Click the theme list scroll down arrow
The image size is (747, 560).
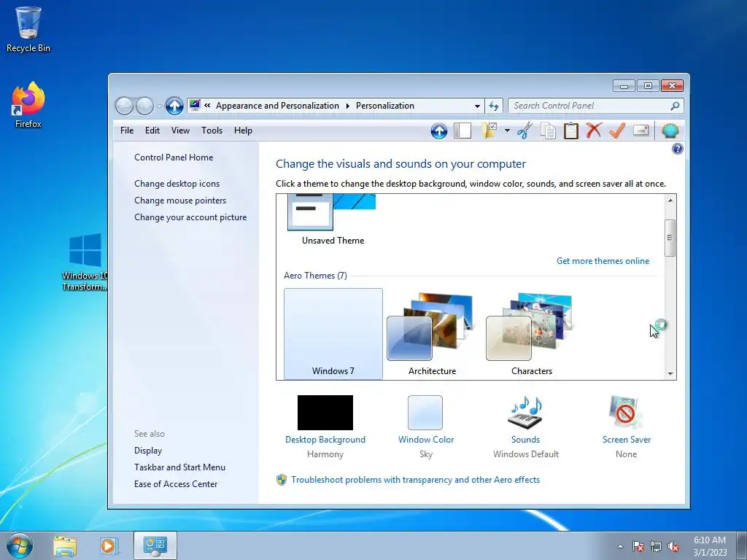click(x=670, y=374)
